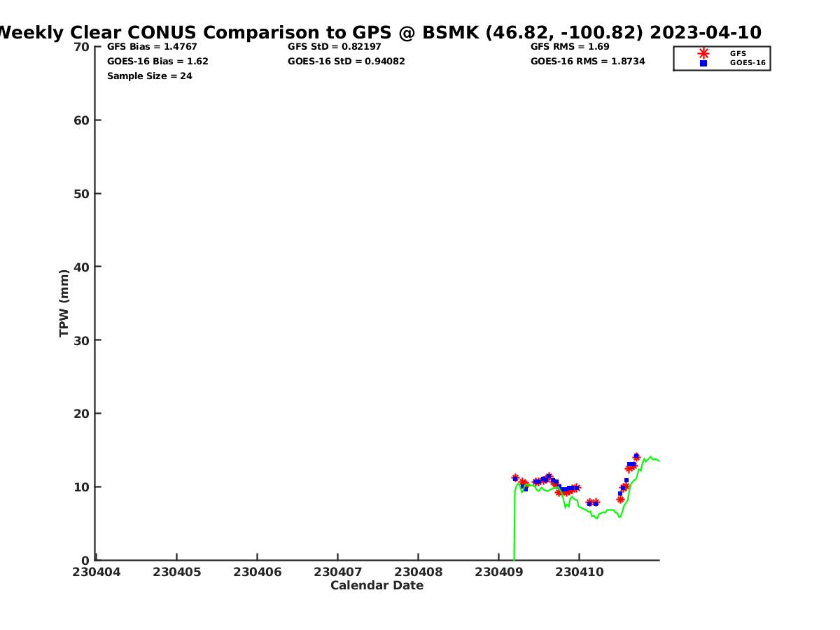
Task: Click the GOES-16 StD = 0.94082 statistic
Action: [x=346, y=62]
